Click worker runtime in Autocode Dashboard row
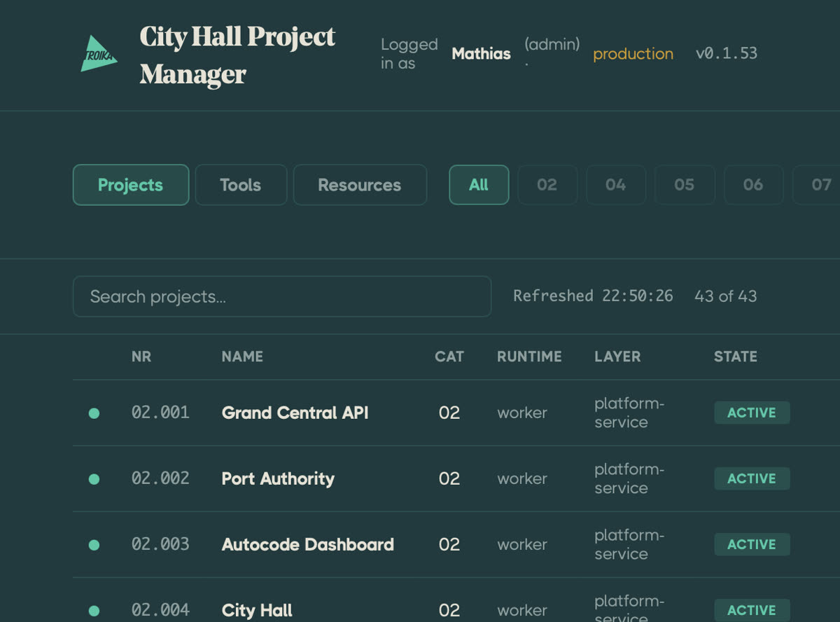 pyautogui.click(x=522, y=545)
